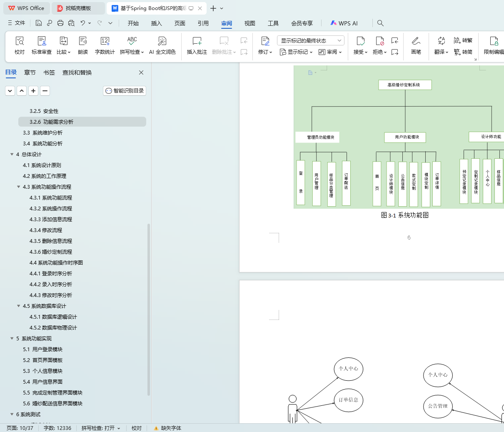The width and height of the screenshot is (504, 432).
Task: Click the move heading down arrow button
Action: click(10, 90)
